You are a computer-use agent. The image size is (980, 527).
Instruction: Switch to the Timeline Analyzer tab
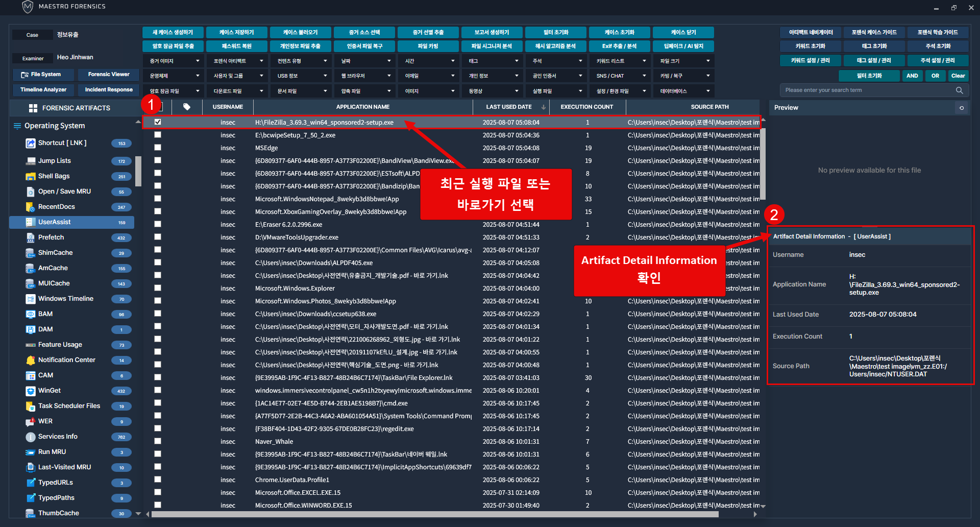(x=43, y=90)
